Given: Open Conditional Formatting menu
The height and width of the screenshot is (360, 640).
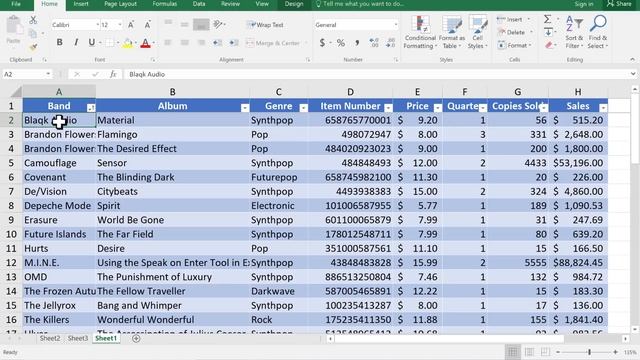Looking at the screenshot, I should [x=420, y=32].
